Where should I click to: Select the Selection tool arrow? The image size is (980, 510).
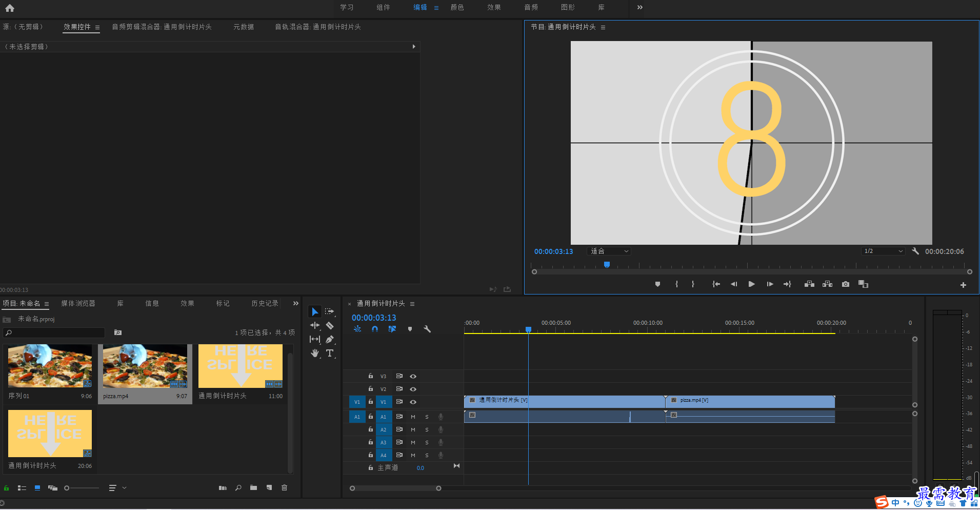[315, 311]
